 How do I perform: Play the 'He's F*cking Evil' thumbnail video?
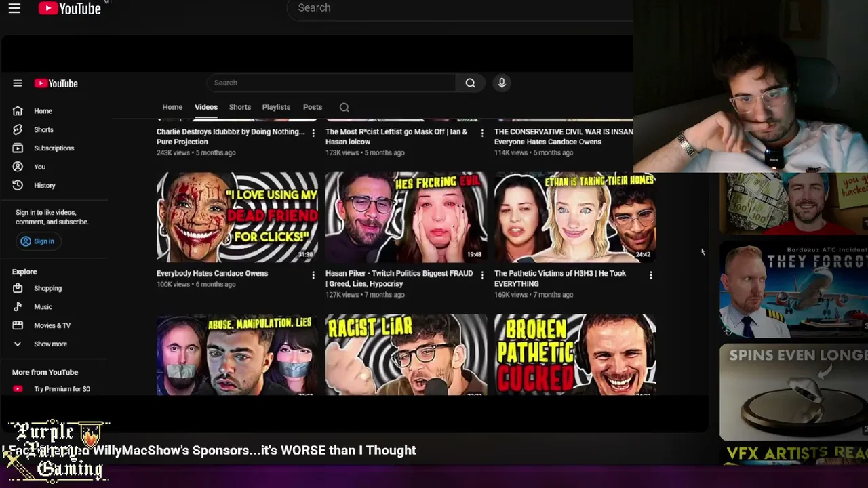click(406, 217)
